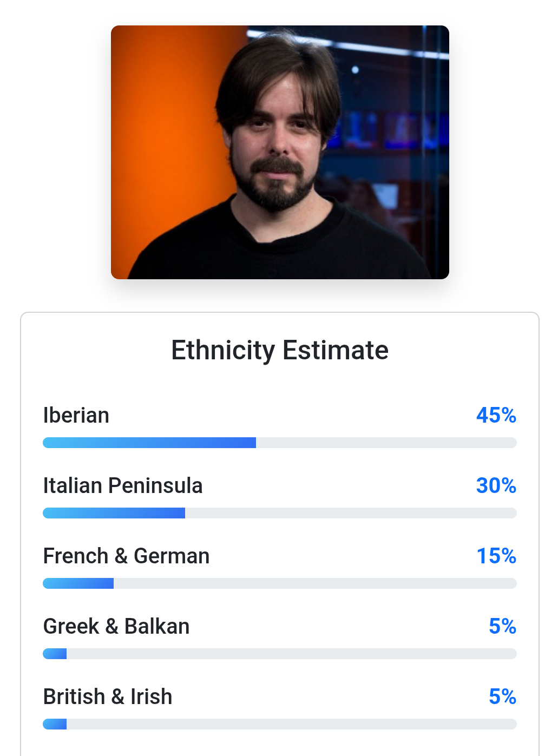Select the French & German label
Screen dimensions: 558x756
click(126, 556)
